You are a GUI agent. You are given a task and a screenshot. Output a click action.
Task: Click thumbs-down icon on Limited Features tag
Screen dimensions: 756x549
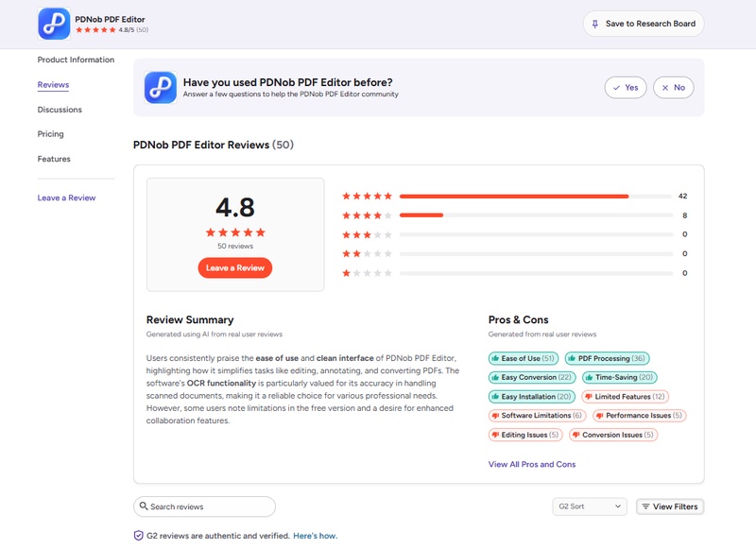click(588, 397)
